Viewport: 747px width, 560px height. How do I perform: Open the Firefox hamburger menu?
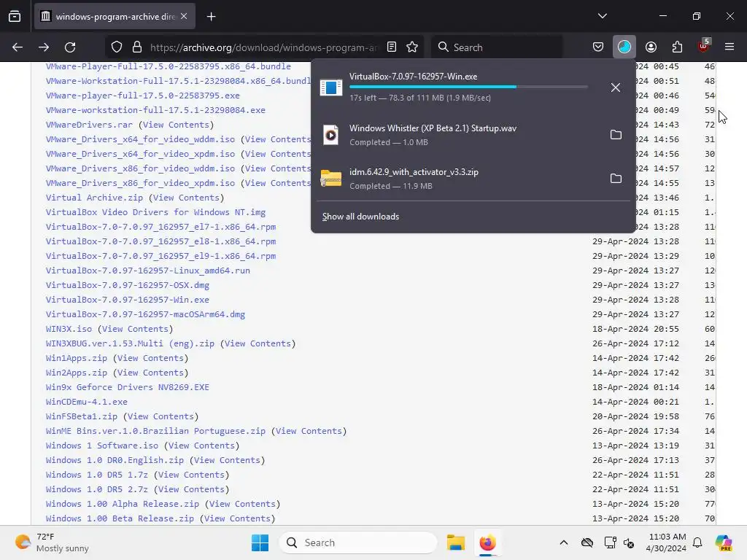729,47
